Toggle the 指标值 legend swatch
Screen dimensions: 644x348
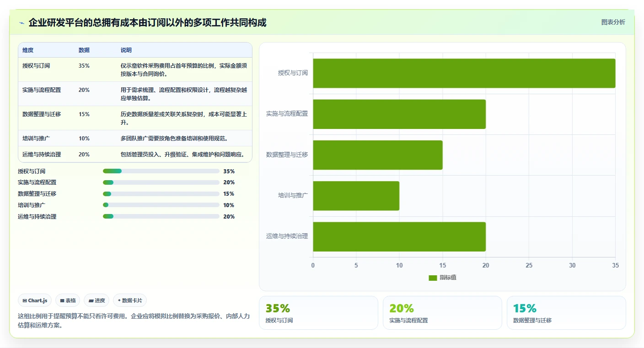click(433, 278)
